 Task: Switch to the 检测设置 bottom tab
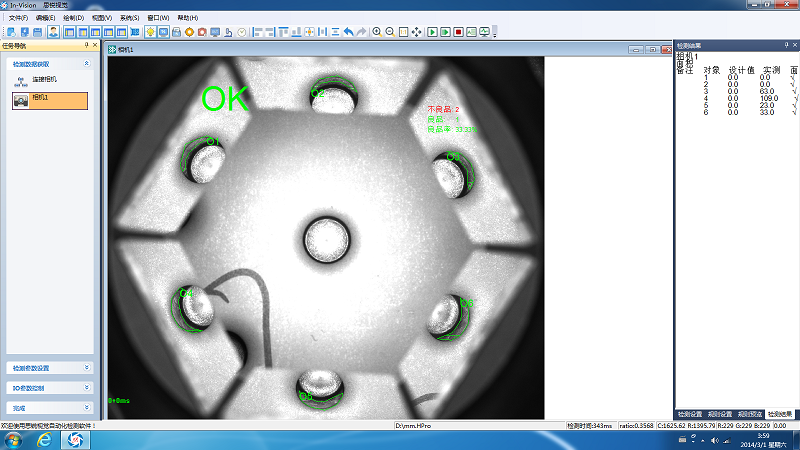[x=690, y=414]
